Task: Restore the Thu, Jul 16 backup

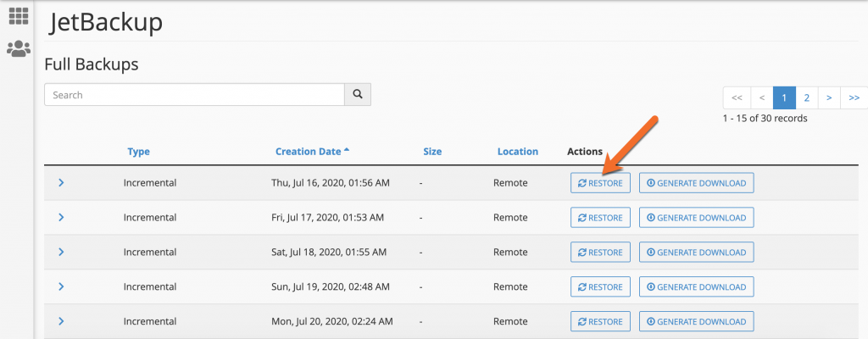Action: tap(600, 183)
